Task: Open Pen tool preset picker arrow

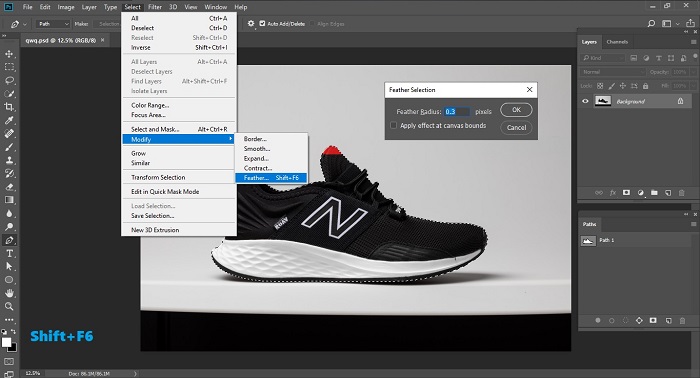Action: (x=25, y=24)
